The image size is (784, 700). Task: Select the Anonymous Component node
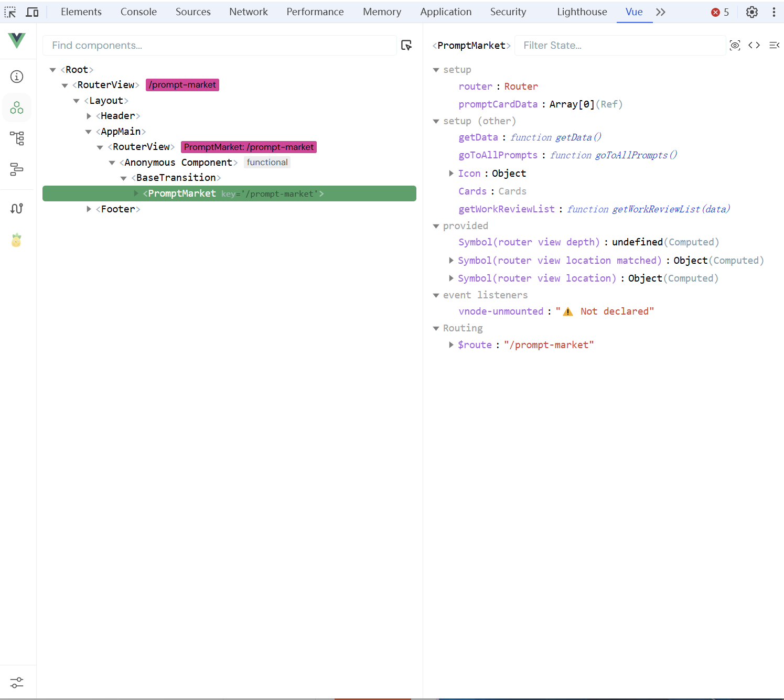[x=178, y=163]
